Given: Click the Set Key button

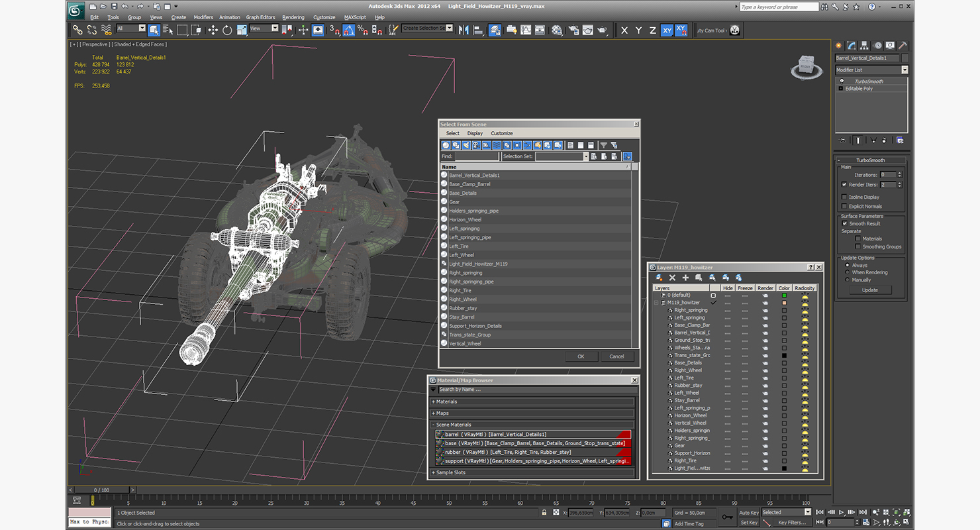Looking at the screenshot, I should [x=748, y=522].
